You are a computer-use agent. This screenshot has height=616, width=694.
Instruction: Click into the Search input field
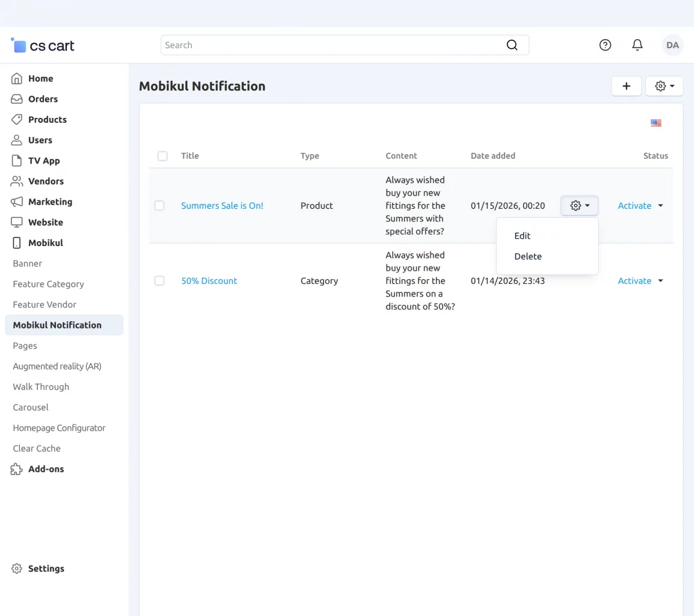331,45
